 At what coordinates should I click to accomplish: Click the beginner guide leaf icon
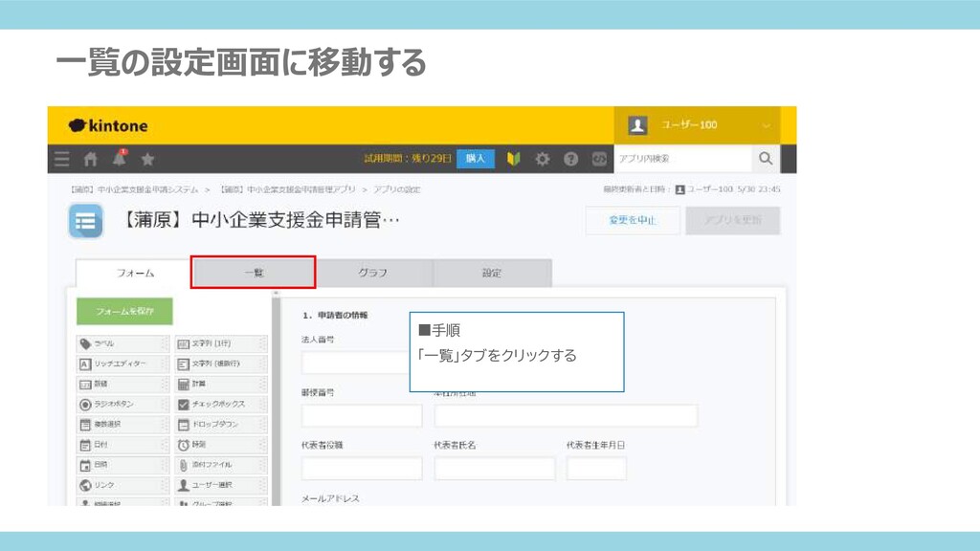pos(513,159)
